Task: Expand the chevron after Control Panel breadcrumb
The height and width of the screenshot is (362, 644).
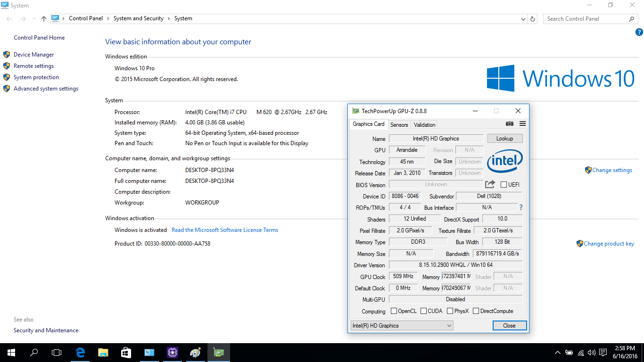Action: tap(108, 19)
